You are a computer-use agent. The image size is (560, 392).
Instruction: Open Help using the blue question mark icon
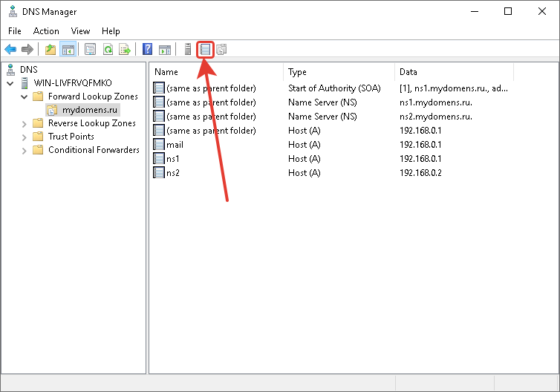click(147, 49)
